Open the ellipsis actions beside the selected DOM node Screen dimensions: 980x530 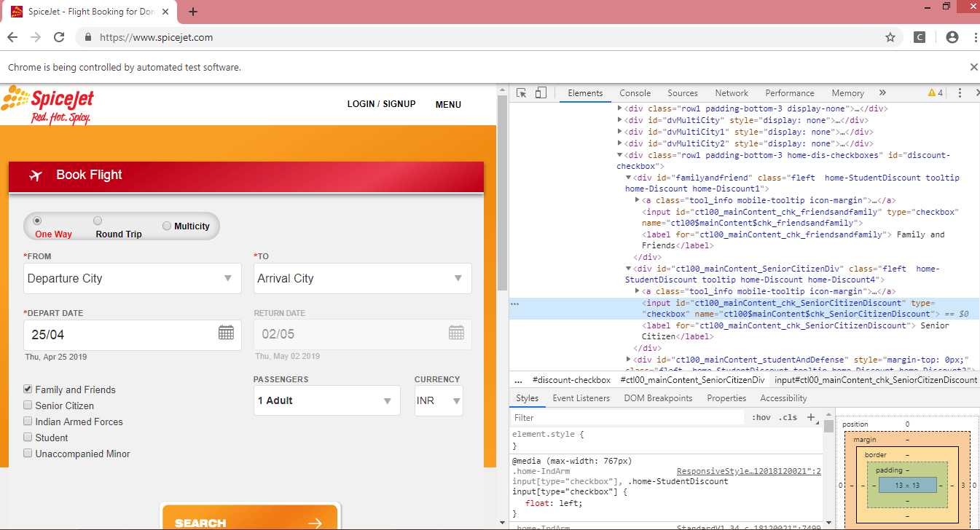514,304
